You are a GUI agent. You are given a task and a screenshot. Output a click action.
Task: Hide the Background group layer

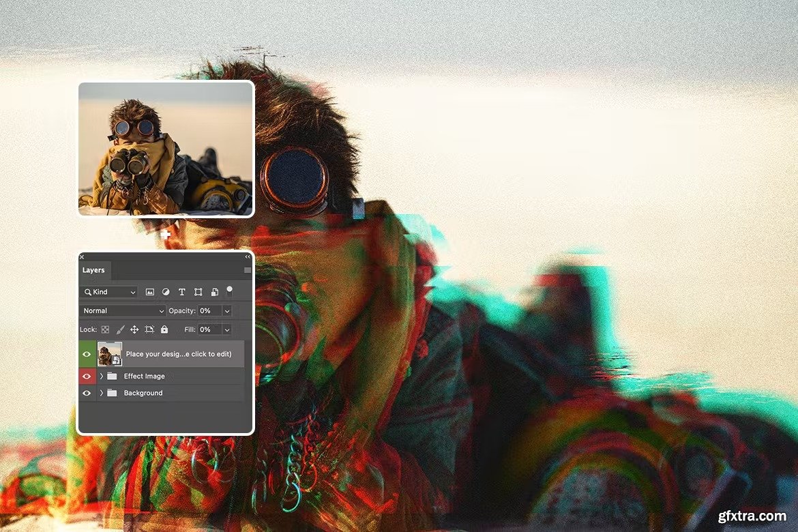pos(87,393)
